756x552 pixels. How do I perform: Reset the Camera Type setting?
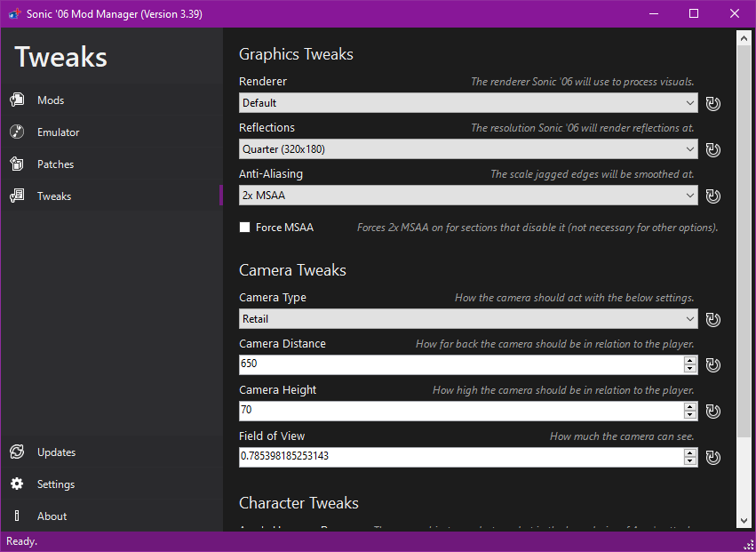[713, 319]
